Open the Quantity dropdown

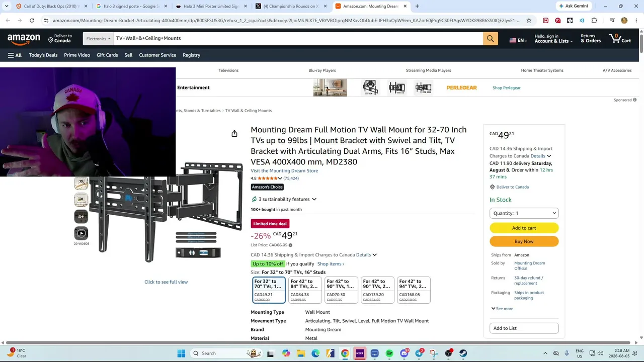click(524, 213)
